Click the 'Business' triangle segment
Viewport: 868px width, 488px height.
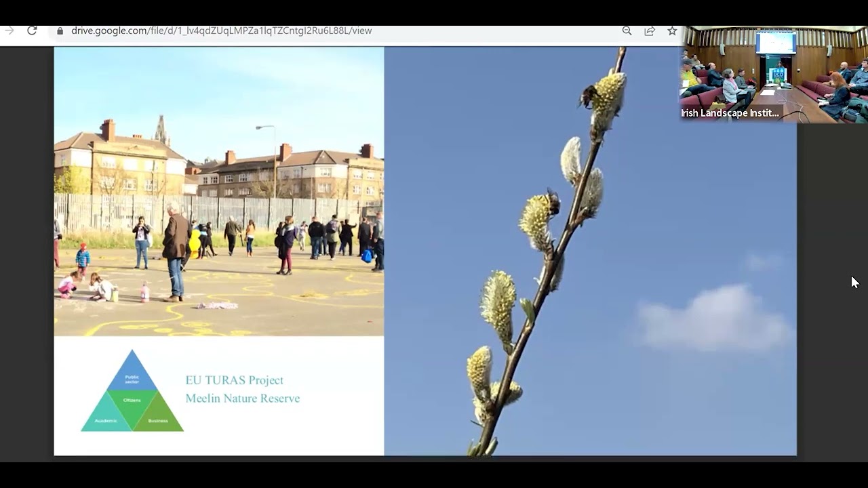(x=158, y=415)
